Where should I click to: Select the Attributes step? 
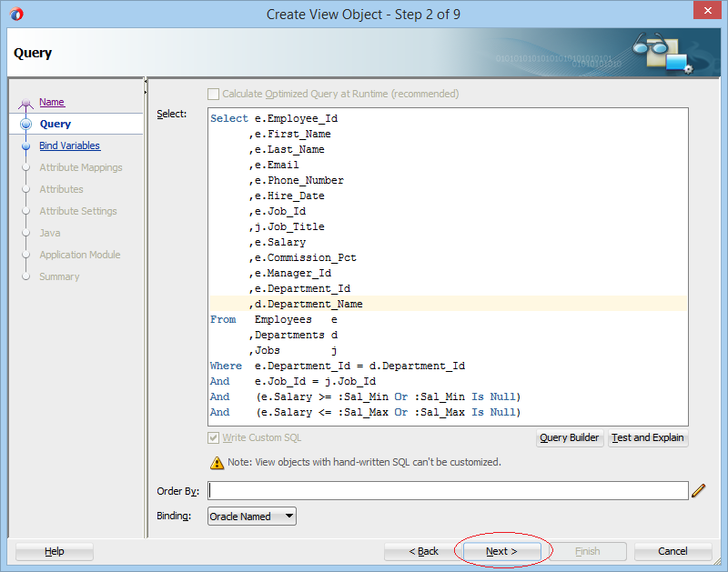[x=61, y=189]
